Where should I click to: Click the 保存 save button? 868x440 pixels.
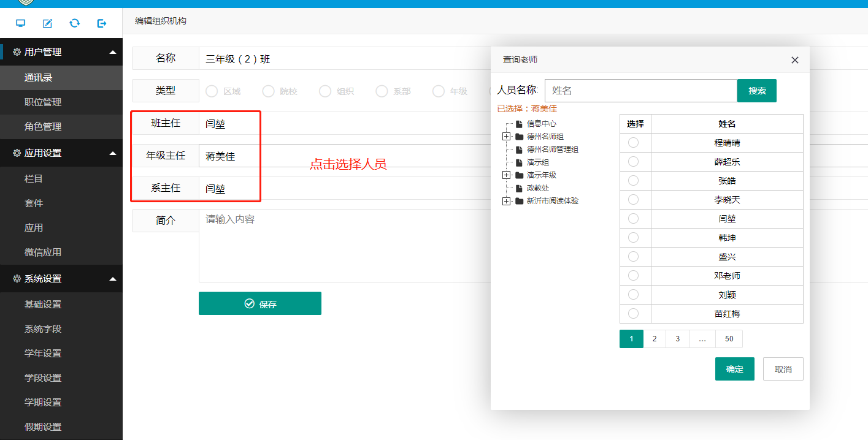[260, 303]
